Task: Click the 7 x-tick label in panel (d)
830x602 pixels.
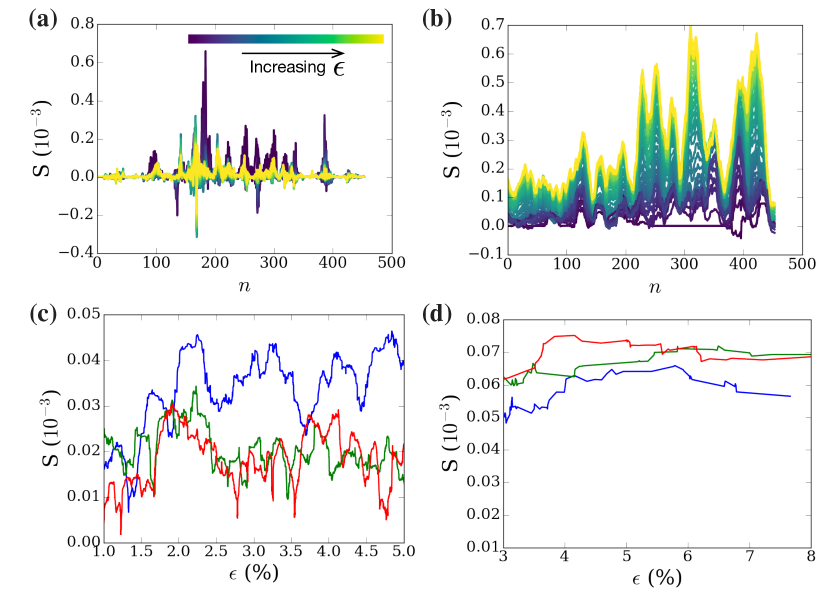Action: point(750,556)
